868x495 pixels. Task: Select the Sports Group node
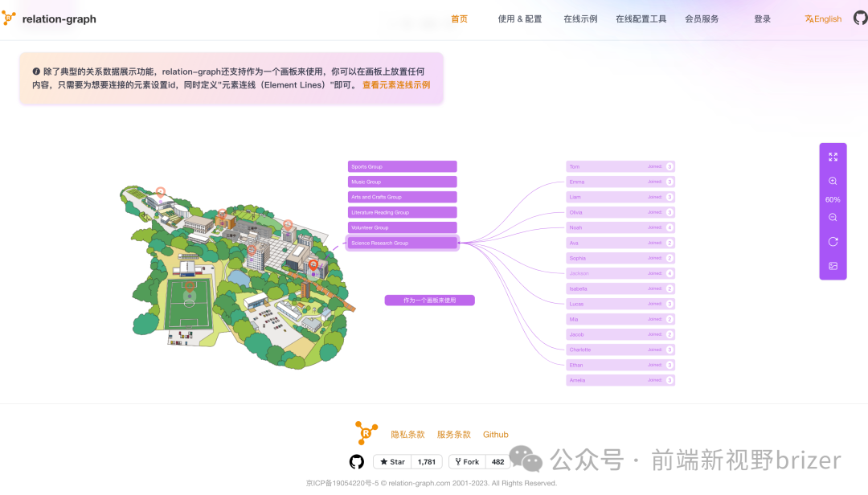402,166
